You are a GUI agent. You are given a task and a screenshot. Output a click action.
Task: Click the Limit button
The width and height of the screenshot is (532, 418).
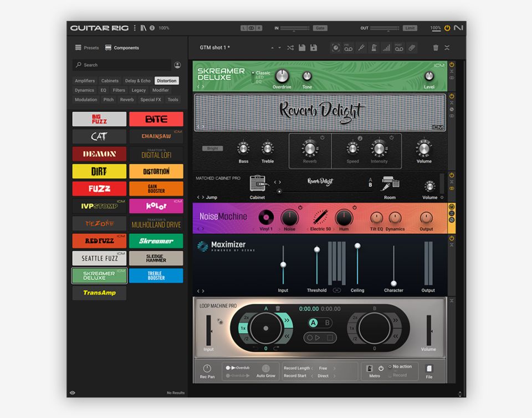tap(410, 28)
